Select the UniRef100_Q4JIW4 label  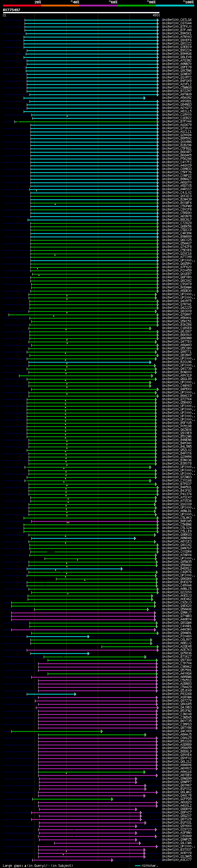tap(176, 843)
